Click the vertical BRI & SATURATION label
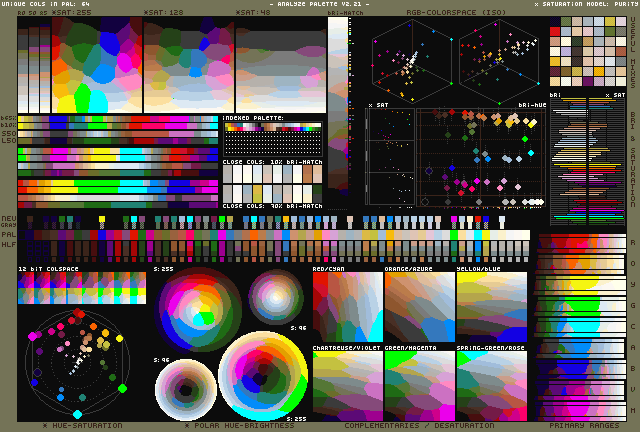Screen dimensions: 640x432 tap(633, 158)
